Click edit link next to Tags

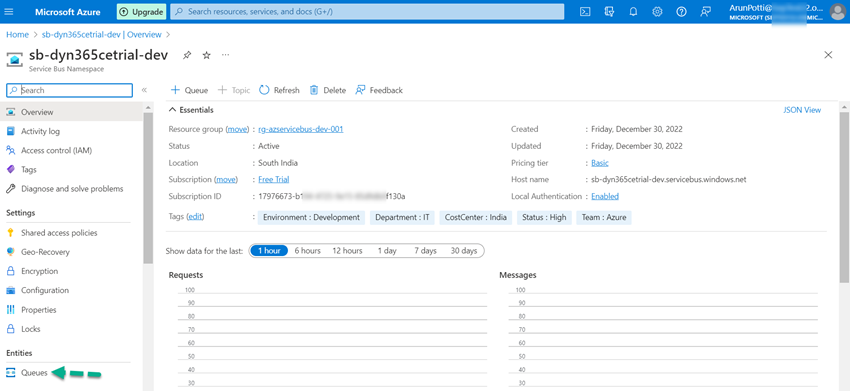click(x=195, y=217)
